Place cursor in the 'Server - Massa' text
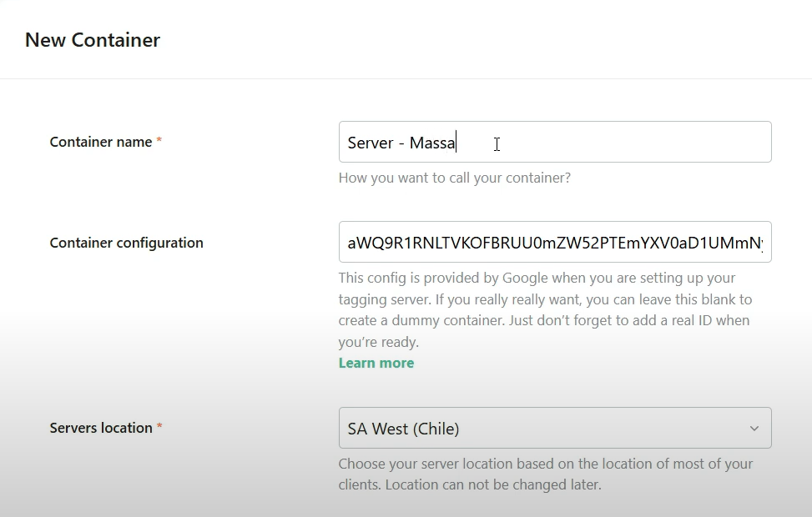This screenshot has width=812, height=517. (x=401, y=143)
